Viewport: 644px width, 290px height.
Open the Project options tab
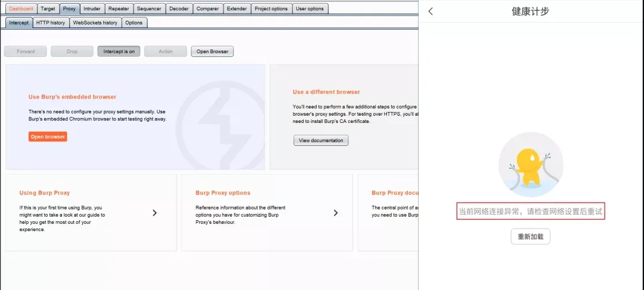271,8
